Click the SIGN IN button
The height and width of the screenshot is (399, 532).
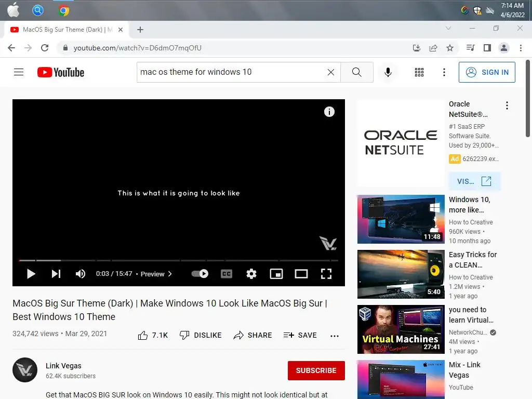pyautogui.click(x=487, y=72)
